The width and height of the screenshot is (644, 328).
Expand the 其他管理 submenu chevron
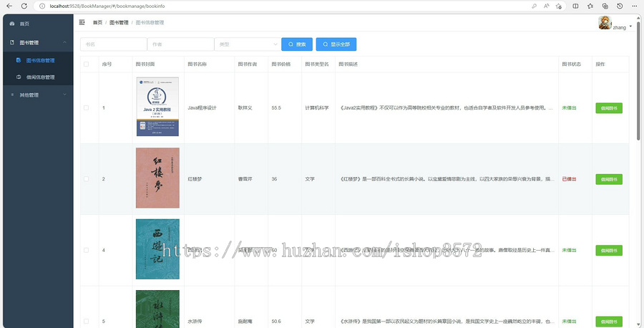click(64, 95)
